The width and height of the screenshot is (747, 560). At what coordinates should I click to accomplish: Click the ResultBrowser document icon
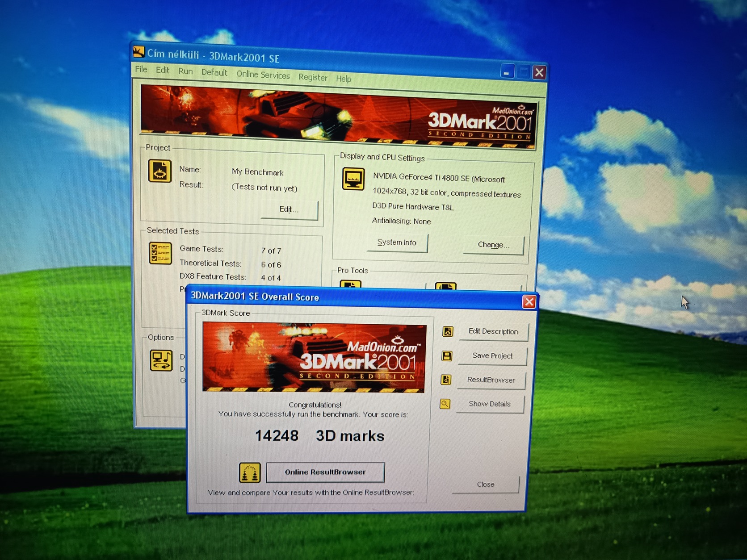[446, 380]
